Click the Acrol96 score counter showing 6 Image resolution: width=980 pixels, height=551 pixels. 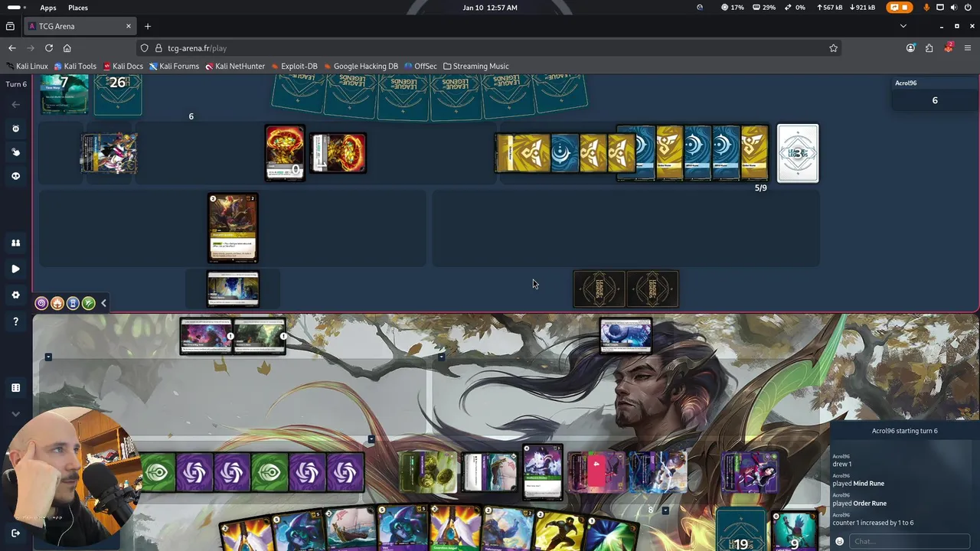coord(935,100)
